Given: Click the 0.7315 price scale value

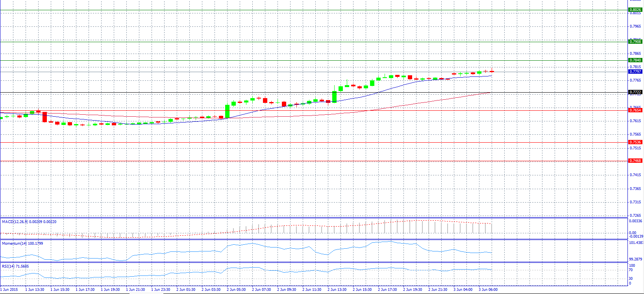Looking at the screenshot, I should pos(635,202).
